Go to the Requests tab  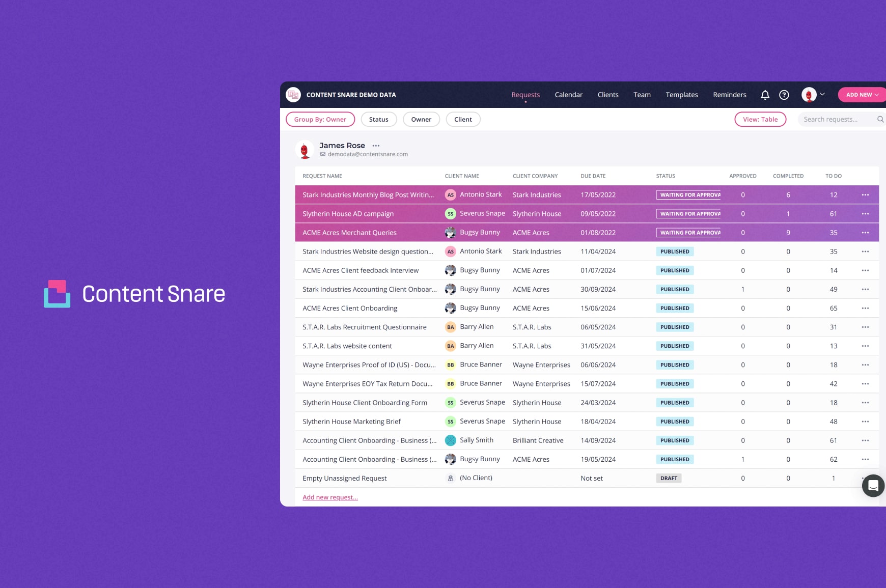[x=525, y=95]
